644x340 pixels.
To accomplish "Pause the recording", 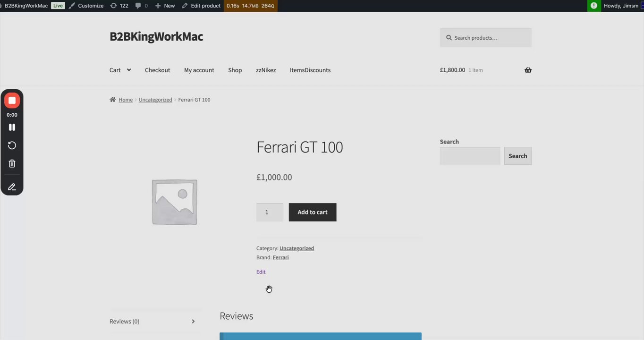I will [12, 127].
